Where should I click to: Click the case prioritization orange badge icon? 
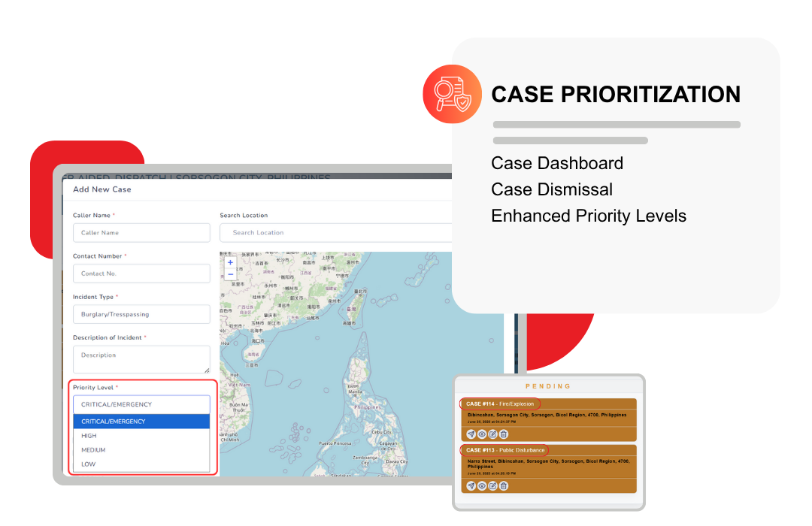point(452,94)
